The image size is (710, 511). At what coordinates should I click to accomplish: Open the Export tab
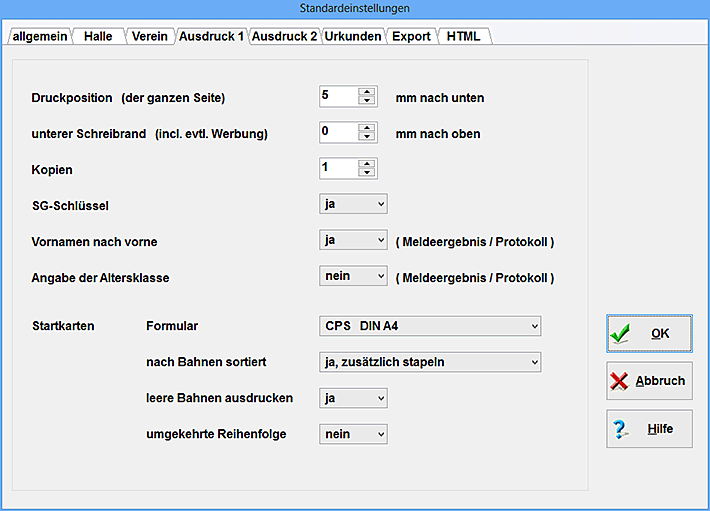click(x=410, y=36)
